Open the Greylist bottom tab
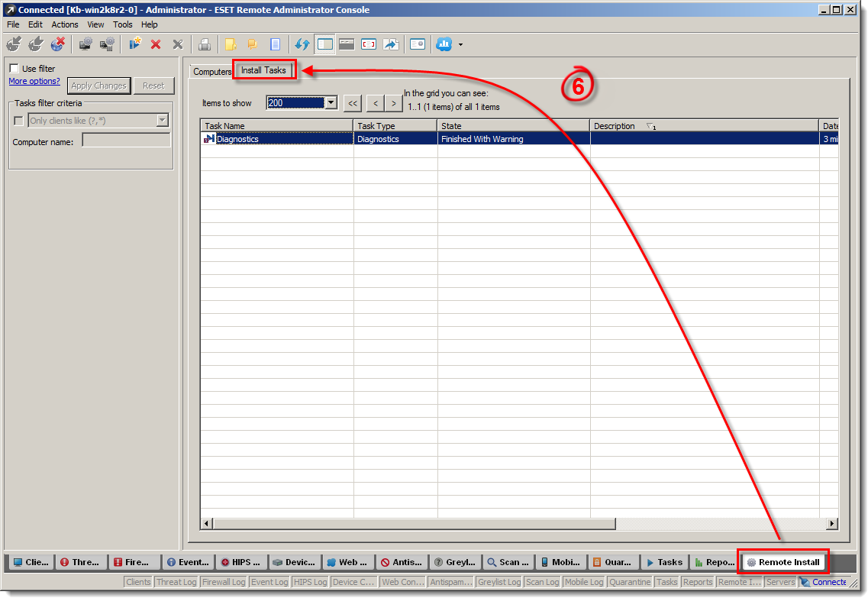The width and height of the screenshot is (868, 598). [x=456, y=562]
